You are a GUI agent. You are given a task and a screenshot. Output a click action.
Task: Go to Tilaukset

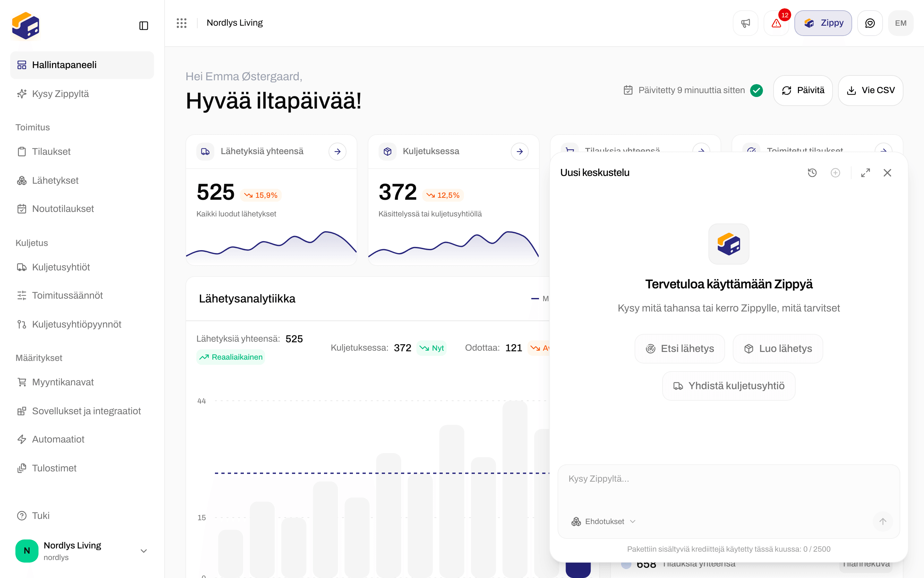82,152
